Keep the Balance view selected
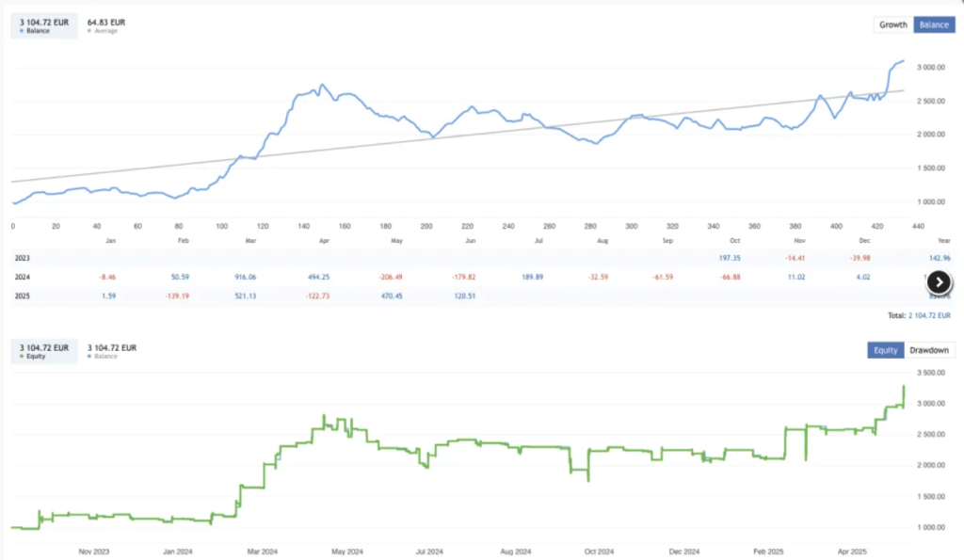Viewport: 964px width, 560px height. (x=934, y=24)
